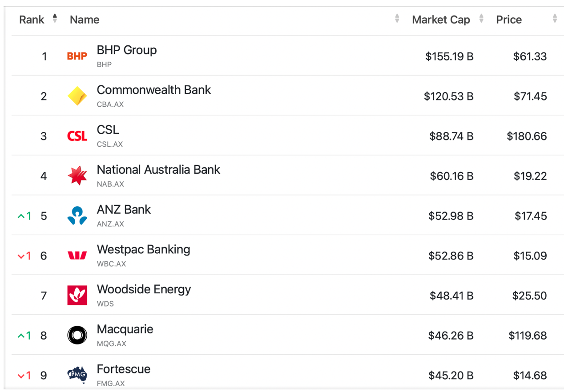The height and width of the screenshot is (392, 564).
Task: Click the red CSL logo
Action: [77, 136]
